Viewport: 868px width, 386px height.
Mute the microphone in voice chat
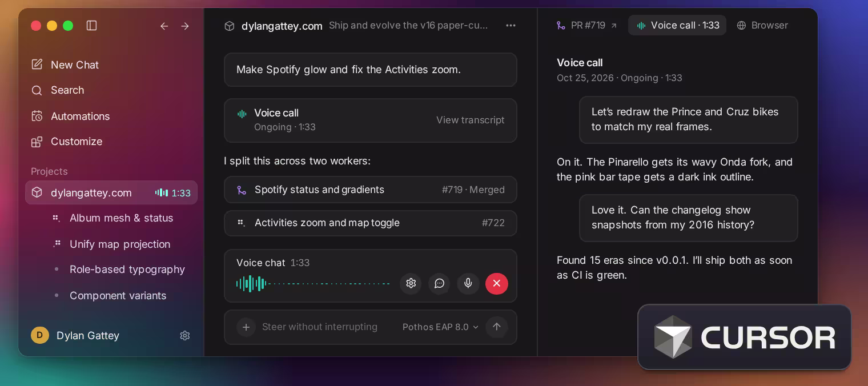click(468, 283)
